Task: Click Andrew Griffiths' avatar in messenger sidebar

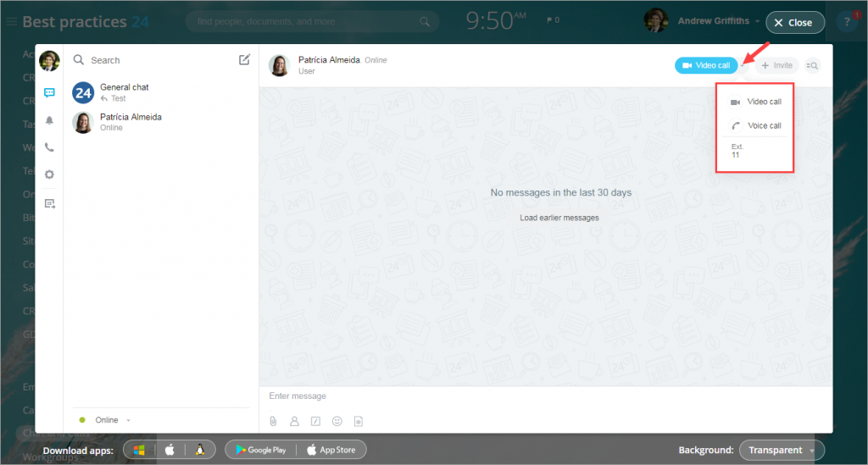Action: point(49,61)
